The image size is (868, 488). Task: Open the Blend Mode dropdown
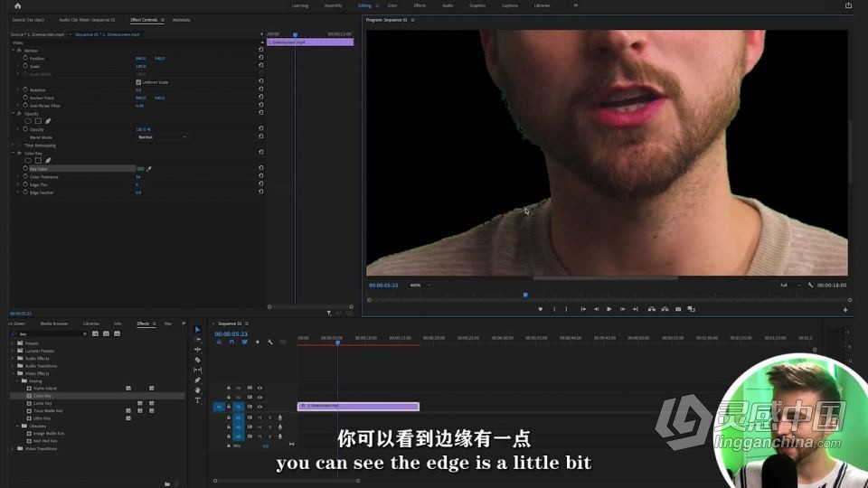click(162, 136)
